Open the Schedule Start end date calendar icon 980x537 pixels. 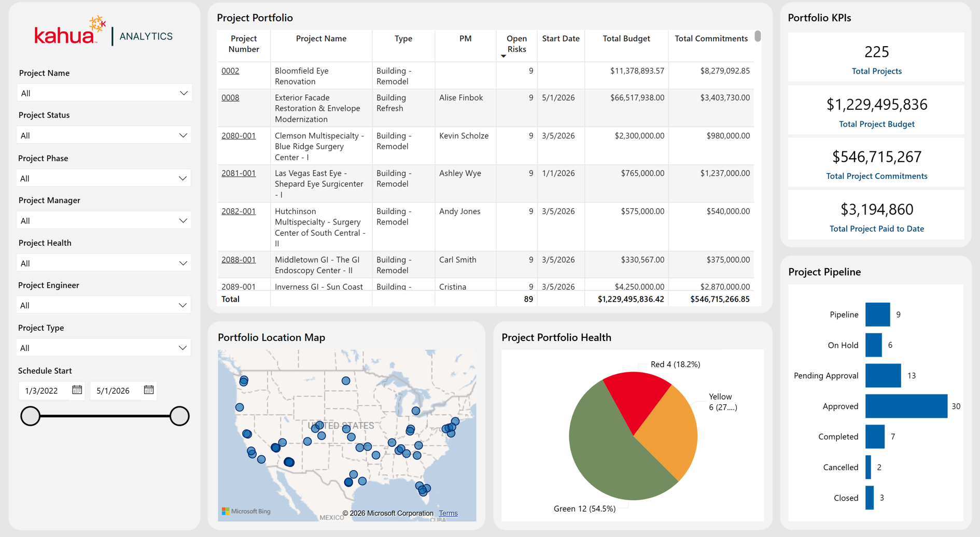click(149, 390)
